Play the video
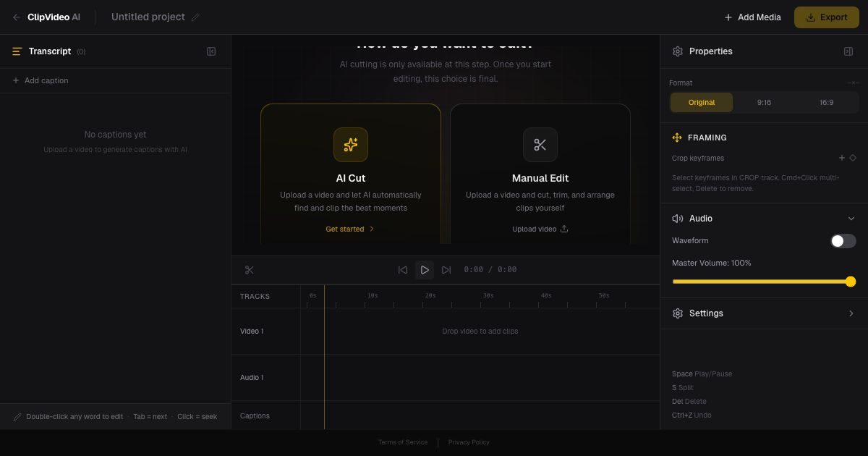Viewport: 868px width, 456px height. [x=425, y=270]
